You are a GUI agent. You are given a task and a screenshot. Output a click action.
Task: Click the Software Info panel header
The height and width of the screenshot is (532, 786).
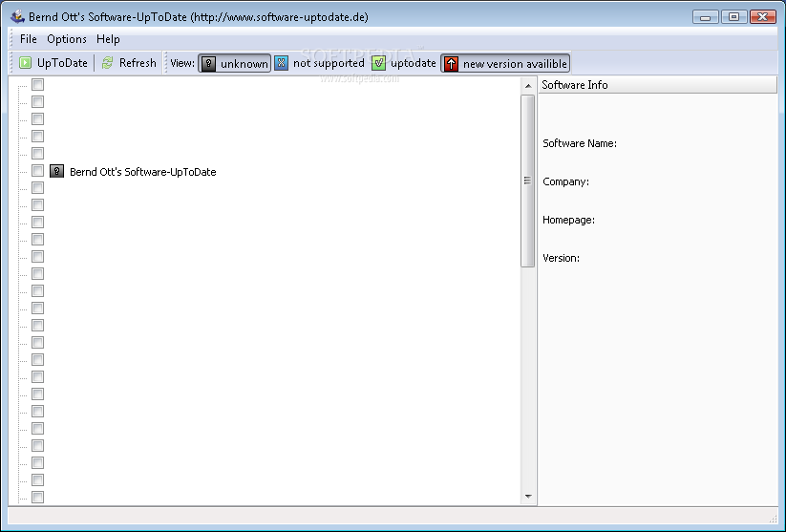coord(657,85)
